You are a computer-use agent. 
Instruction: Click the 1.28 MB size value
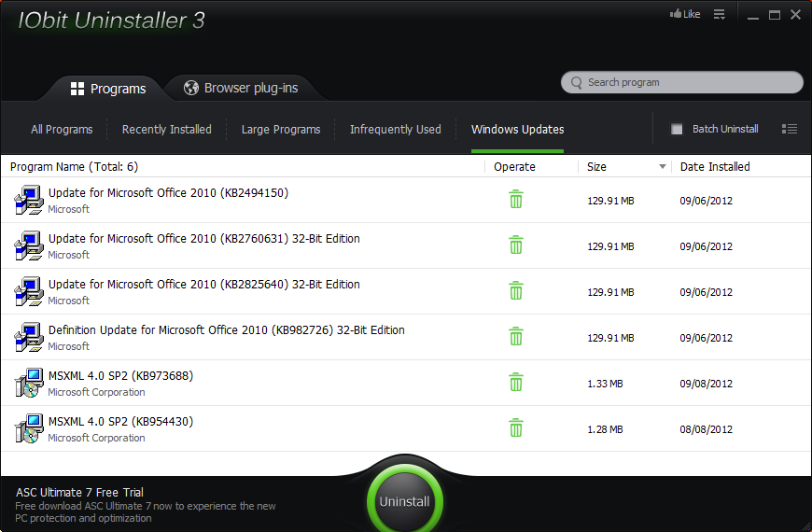605,429
